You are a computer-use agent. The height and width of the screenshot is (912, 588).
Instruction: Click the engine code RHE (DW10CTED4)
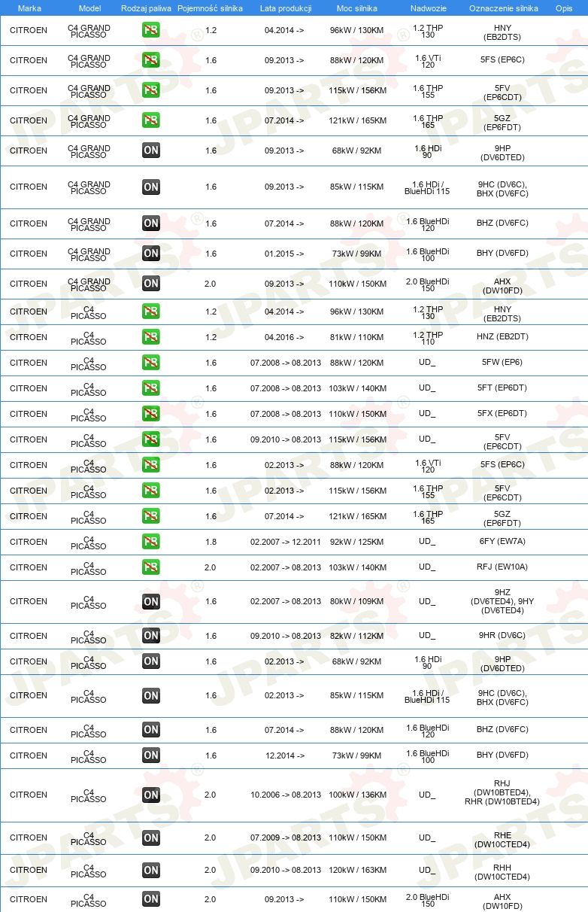[x=502, y=838]
